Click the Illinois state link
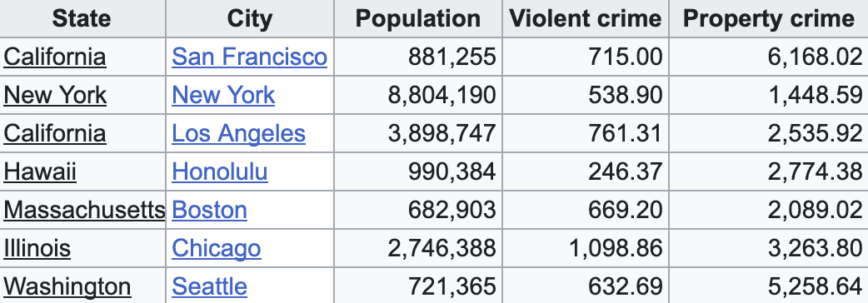The height and width of the screenshot is (303, 868). click(x=37, y=248)
